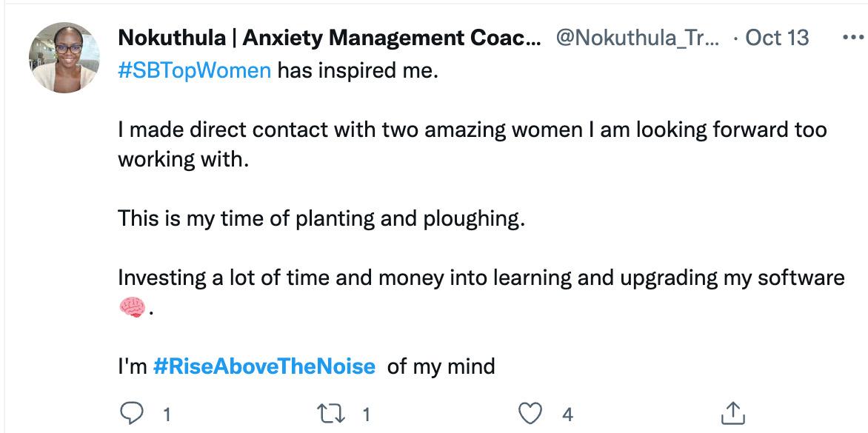868x433 pixels.
Task: Follow the #SBTopWomen hashtag
Action: coord(194,73)
